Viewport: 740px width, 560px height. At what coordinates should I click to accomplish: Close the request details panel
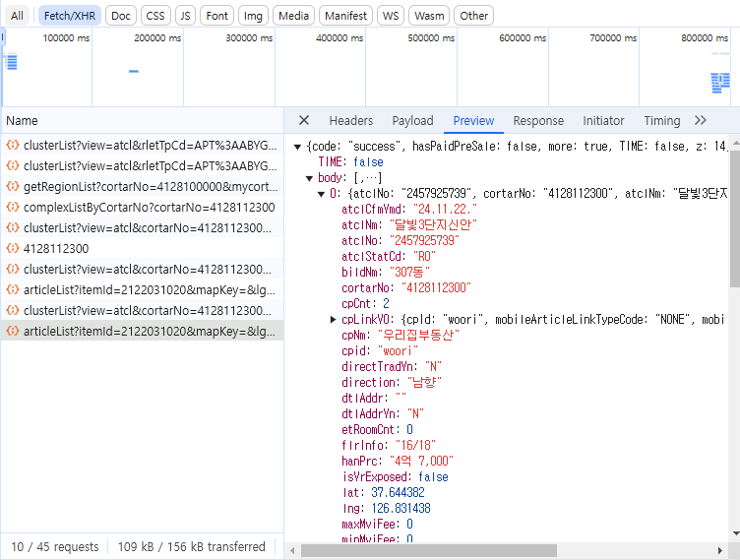pyautogui.click(x=304, y=120)
